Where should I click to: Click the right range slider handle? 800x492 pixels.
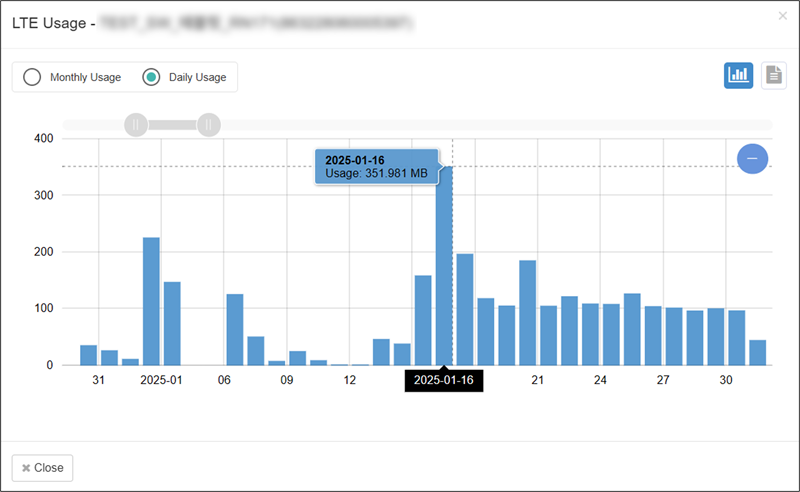click(x=208, y=125)
